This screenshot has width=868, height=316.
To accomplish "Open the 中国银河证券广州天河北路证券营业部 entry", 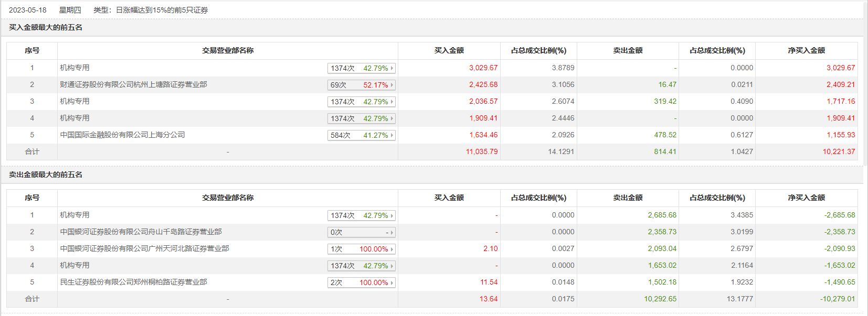I will pyautogui.click(x=144, y=248).
